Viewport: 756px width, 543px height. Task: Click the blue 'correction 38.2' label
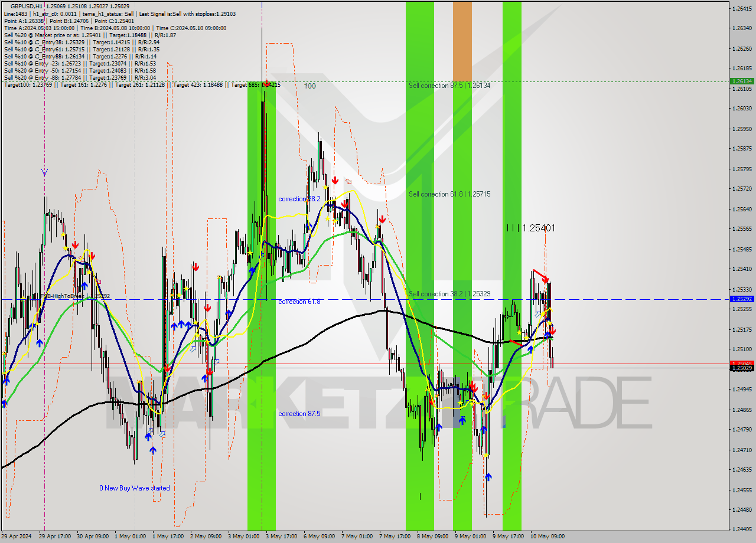click(x=299, y=199)
